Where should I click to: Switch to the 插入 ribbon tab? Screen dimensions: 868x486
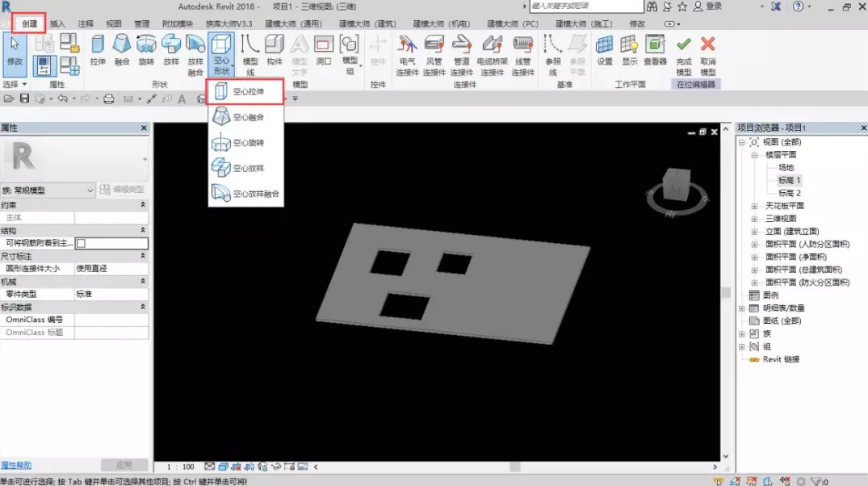tap(57, 23)
